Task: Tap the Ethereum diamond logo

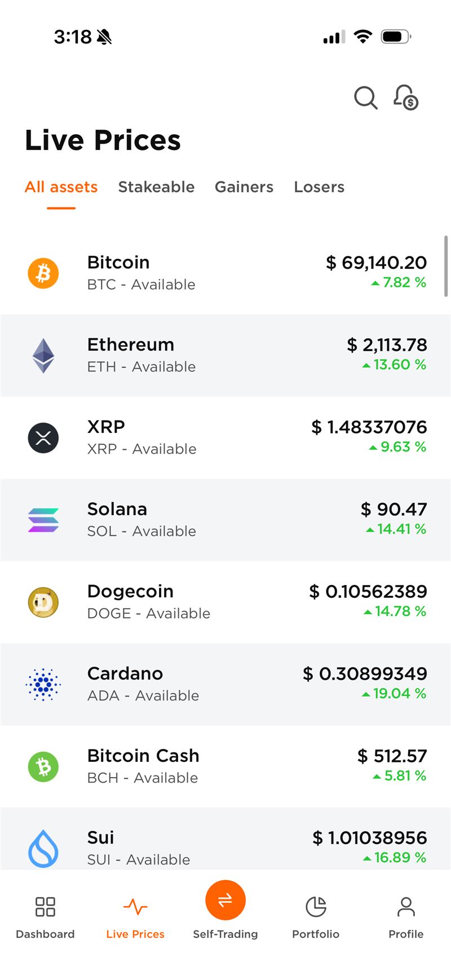Action: [x=43, y=356]
